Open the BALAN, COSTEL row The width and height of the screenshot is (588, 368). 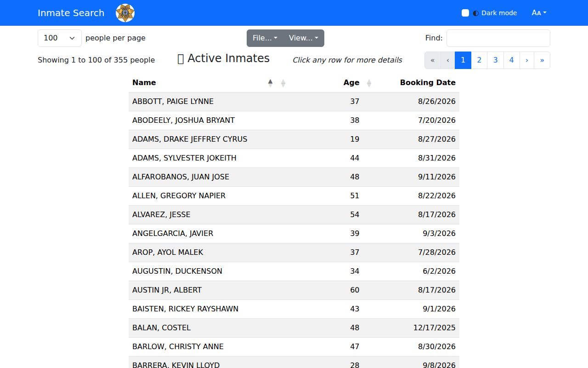(294, 328)
